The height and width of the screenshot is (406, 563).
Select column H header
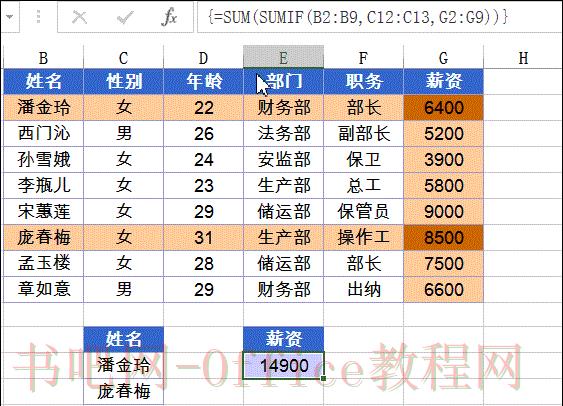point(523,57)
